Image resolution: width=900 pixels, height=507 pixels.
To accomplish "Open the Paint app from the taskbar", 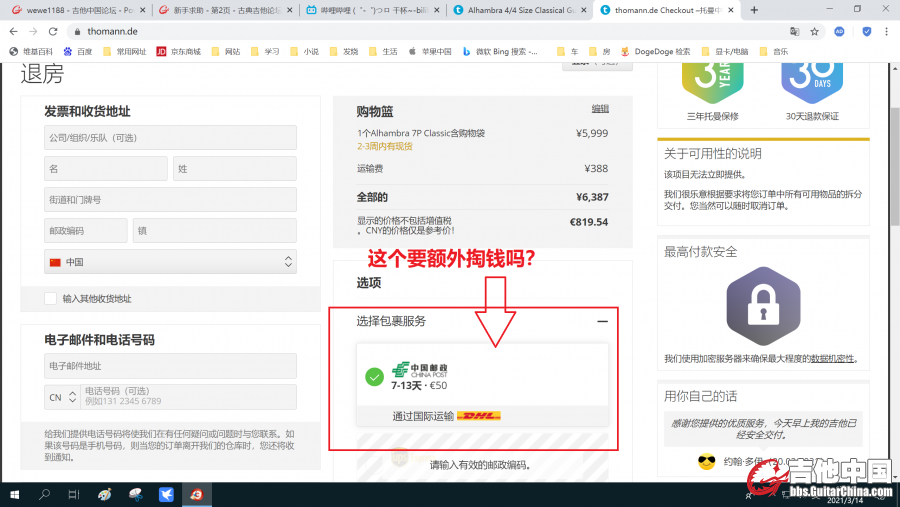I will click(106, 494).
